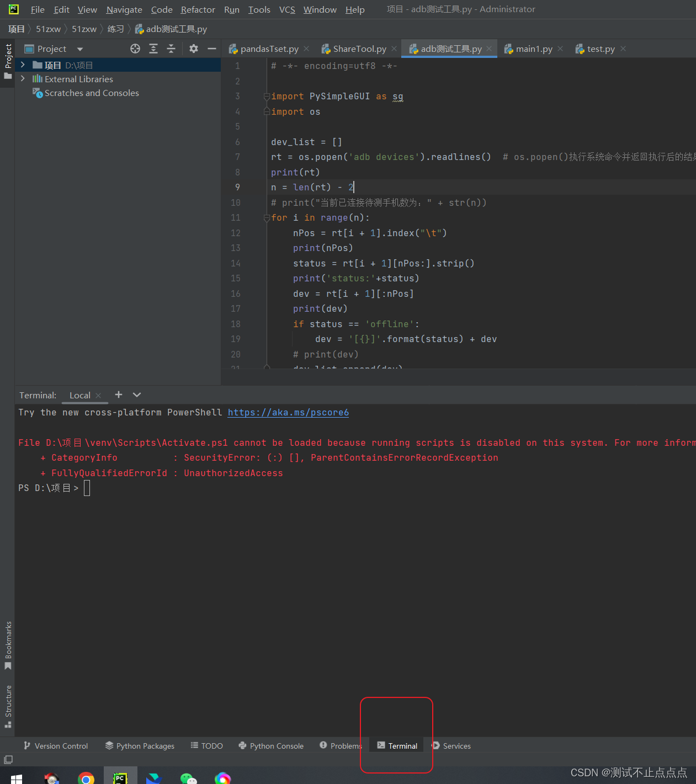The width and height of the screenshot is (696, 784).
Task: Click the 51zxw breadcrumb after 项目
Action: (x=49, y=29)
